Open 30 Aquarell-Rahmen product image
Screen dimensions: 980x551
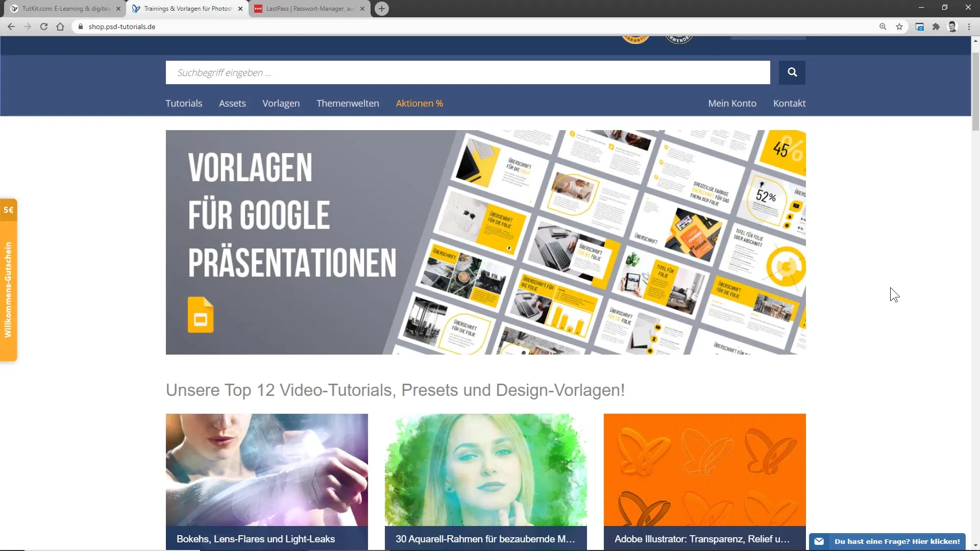click(485, 469)
